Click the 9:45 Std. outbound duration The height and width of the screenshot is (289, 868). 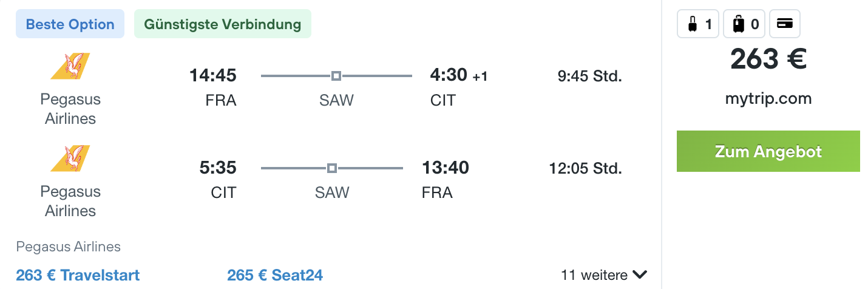(589, 76)
